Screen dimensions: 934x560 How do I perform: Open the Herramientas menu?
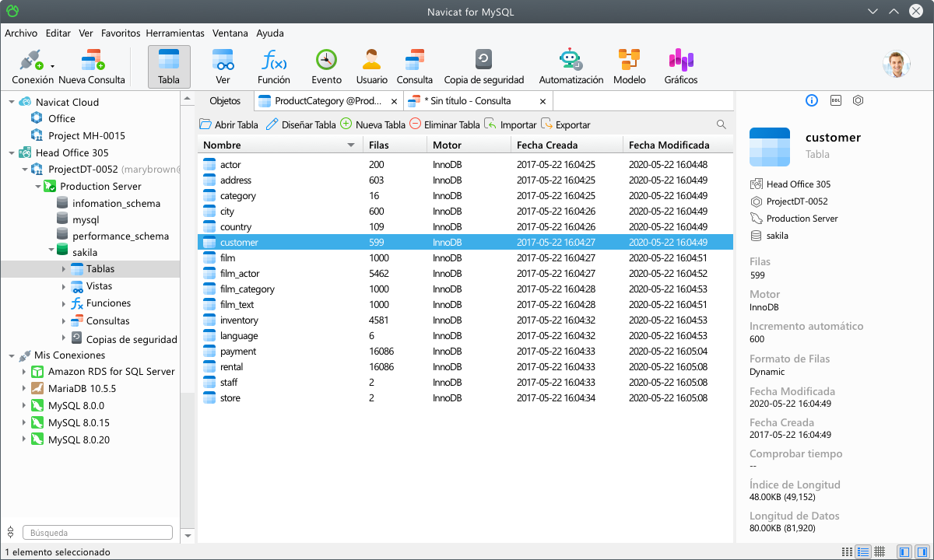(175, 33)
